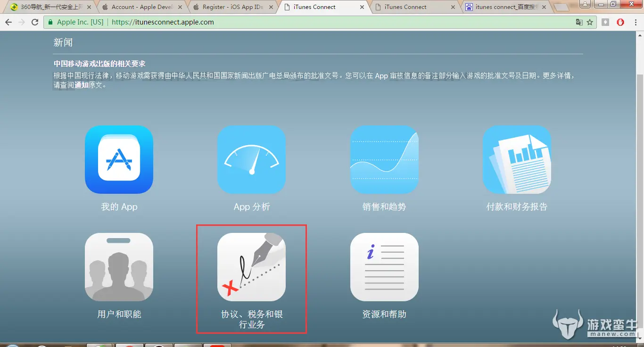Image resolution: width=644 pixels, height=347 pixels.
Task: Click the address bar URL itunesconnect.apple.com
Action: 163,22
